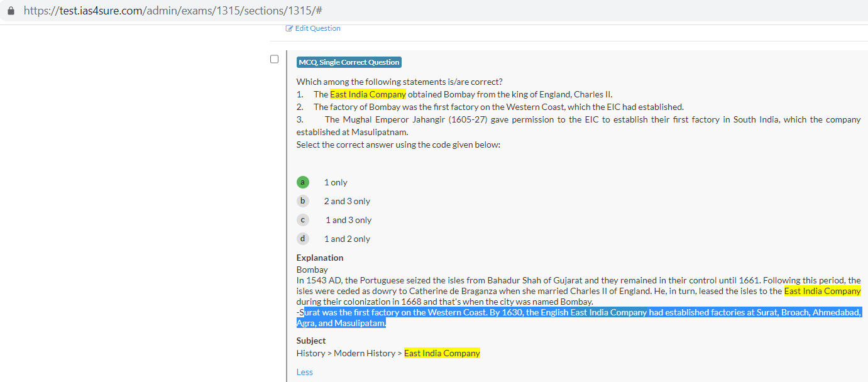Click the "1 and 2 only" answer text
Screen dimensions: 868x382
click(x=347, y=239)
